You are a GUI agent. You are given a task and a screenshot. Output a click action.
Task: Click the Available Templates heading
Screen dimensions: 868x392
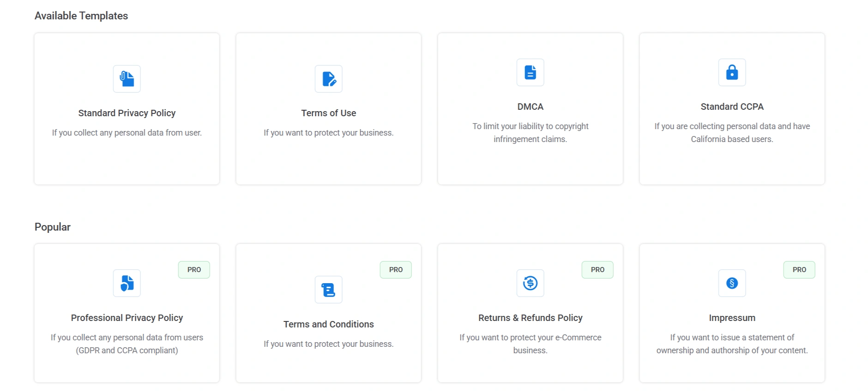(x=81, y=15)
